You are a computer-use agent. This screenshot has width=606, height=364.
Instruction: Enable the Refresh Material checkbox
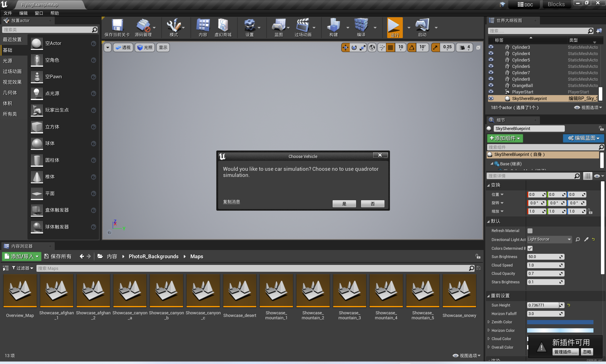click(530, 231)
